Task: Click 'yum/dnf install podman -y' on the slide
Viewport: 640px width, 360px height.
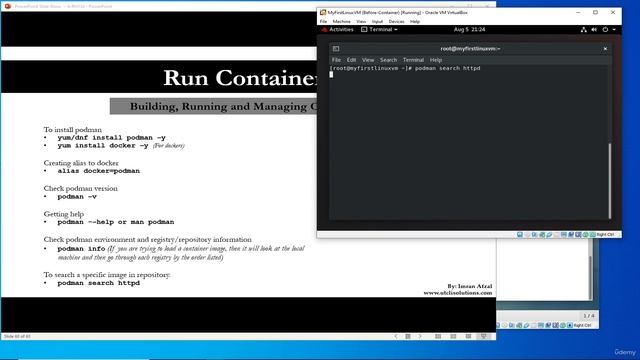Action: 111,138
